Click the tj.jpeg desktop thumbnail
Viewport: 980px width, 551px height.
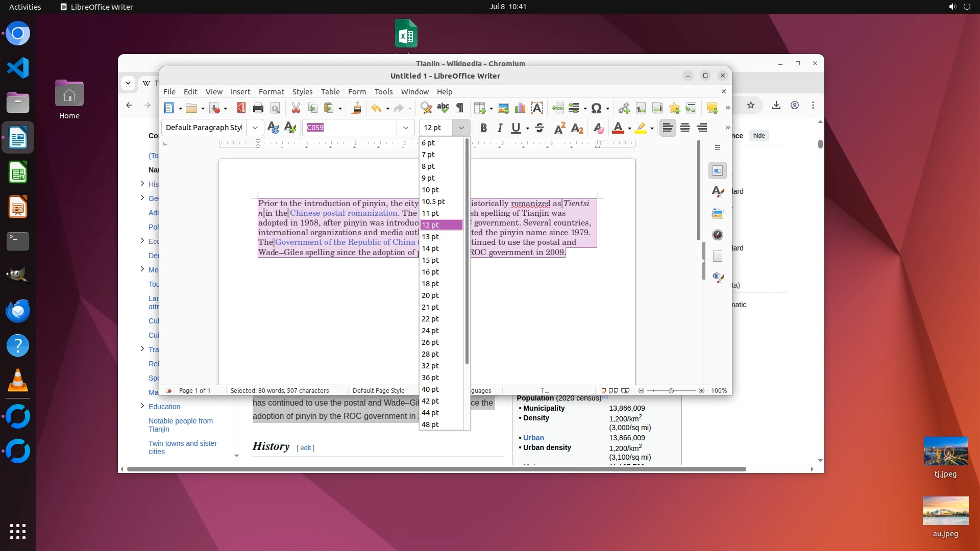(945, 452)
